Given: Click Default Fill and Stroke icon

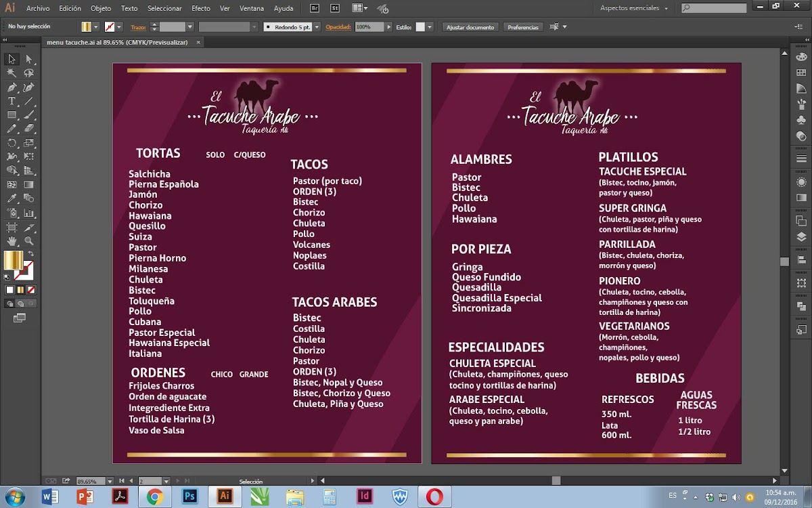Looking at the screenshot, I should (x=7, y=276).
